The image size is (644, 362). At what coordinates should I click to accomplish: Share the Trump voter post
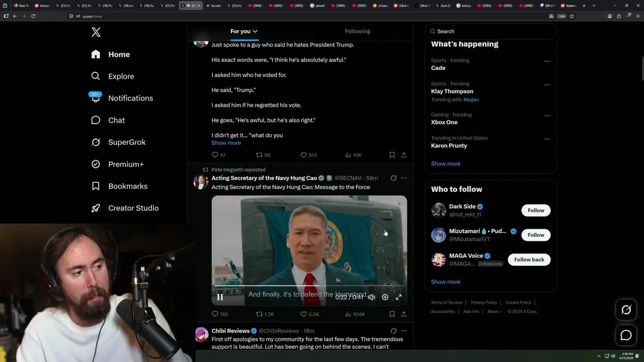tap(404, 155)
